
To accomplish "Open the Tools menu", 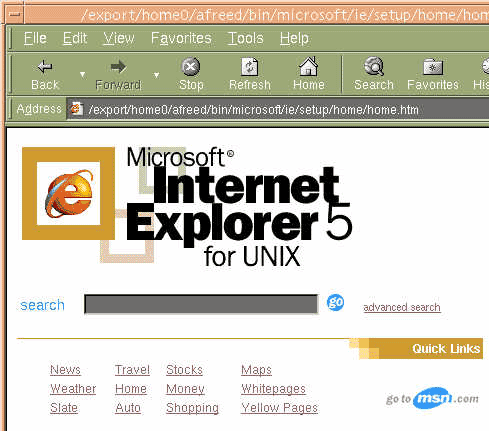I will [x=246, y=38].
